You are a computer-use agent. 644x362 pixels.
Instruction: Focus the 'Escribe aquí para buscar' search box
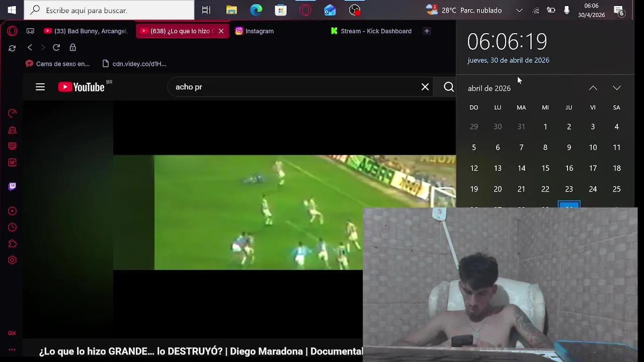pos(109,10)
